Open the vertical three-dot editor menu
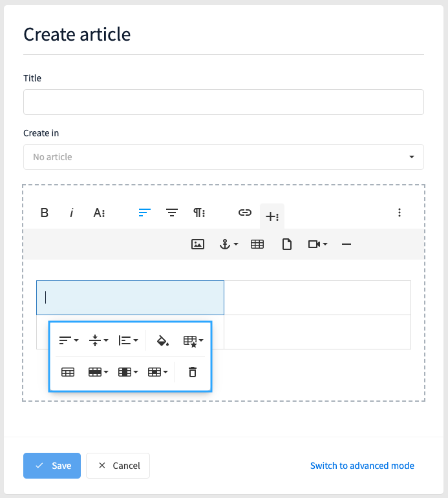Screen dimensions: 448x498 400,213
